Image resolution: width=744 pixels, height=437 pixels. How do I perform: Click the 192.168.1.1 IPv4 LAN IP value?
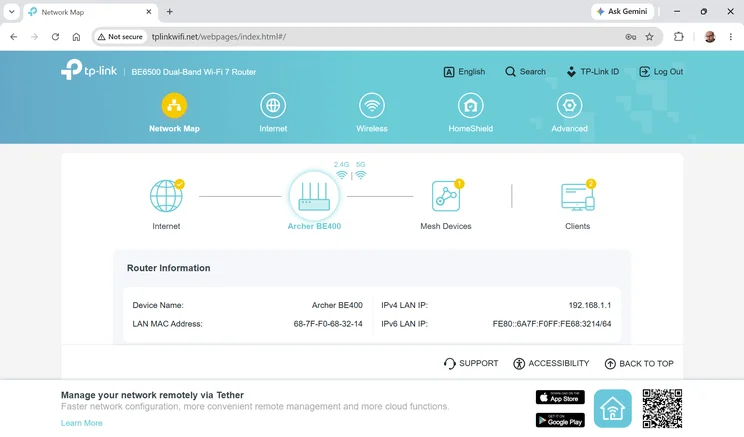tap(590, 305)
